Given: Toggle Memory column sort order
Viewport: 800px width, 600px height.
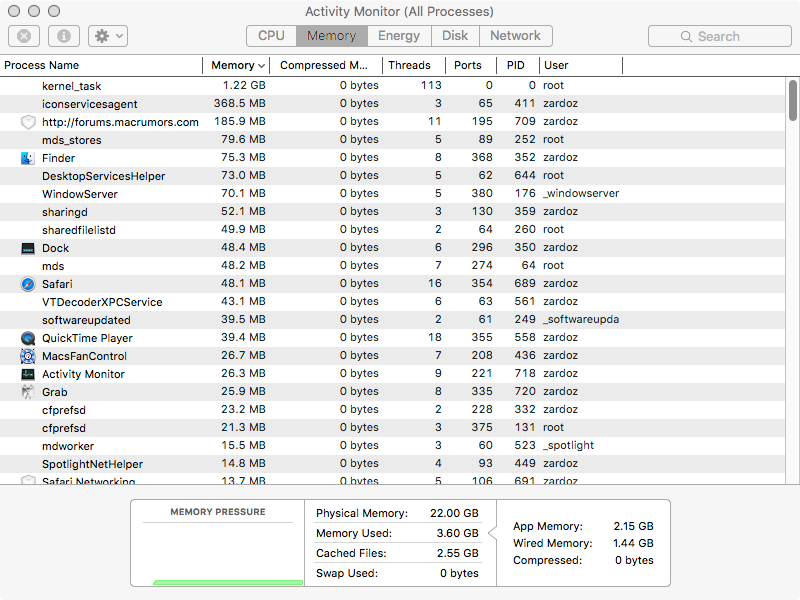Looking at the screenshot, I should click(237, 65).
